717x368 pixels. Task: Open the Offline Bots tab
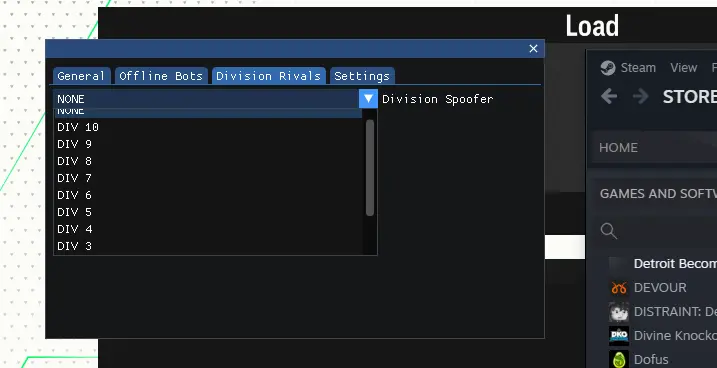(x=161, y=76)
